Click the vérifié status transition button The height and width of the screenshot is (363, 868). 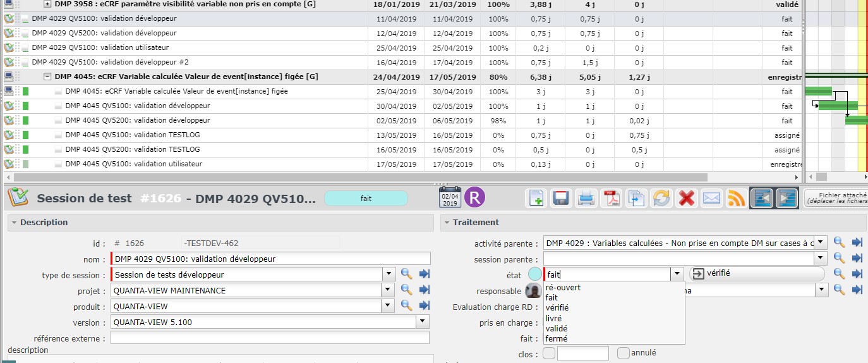click(756, 274)
